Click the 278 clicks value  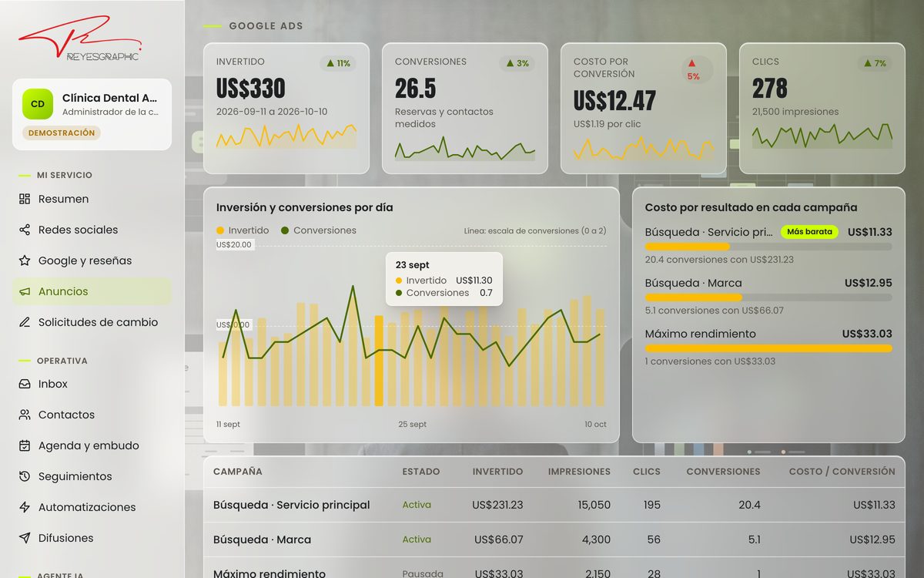[x=770, y=89]
